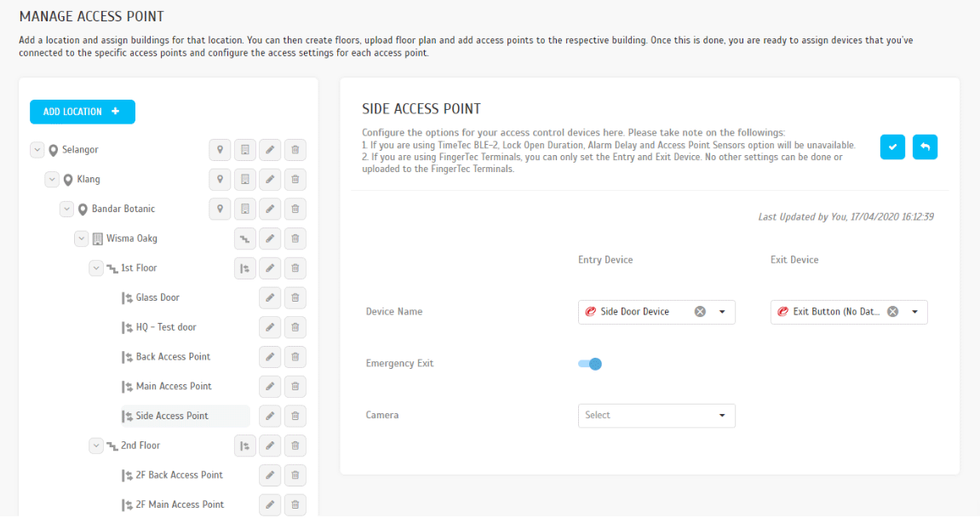Select Glass Door in the tree
The height and width of the screenshot is (518, 980).
[x=158, y=298]
